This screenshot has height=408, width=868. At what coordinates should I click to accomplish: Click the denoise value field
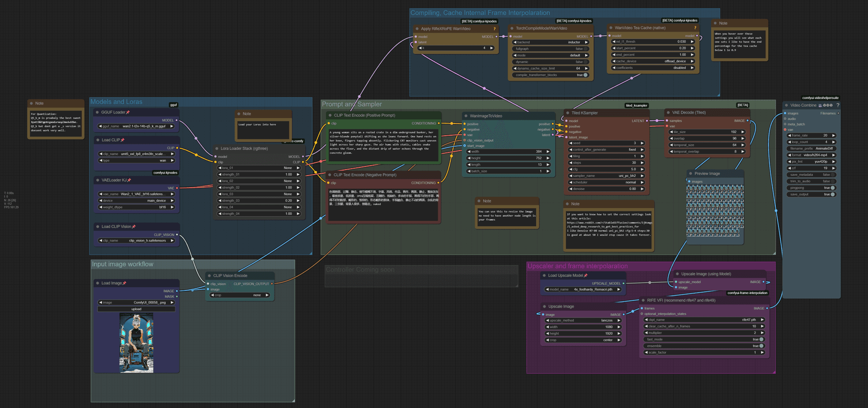click(x=606, y=189)
